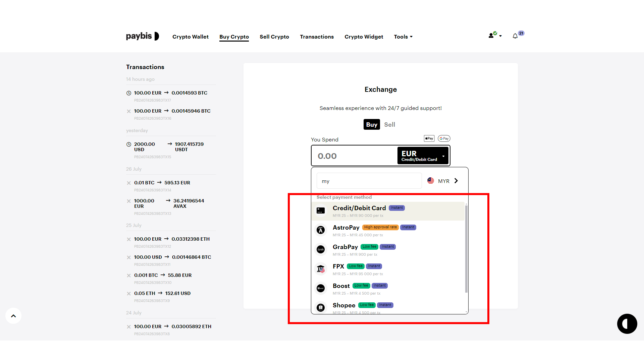Go to Buy Crypto tab
Image resolution: width=644 pixels, height=362 pixels.
click(x=234, y=37)
